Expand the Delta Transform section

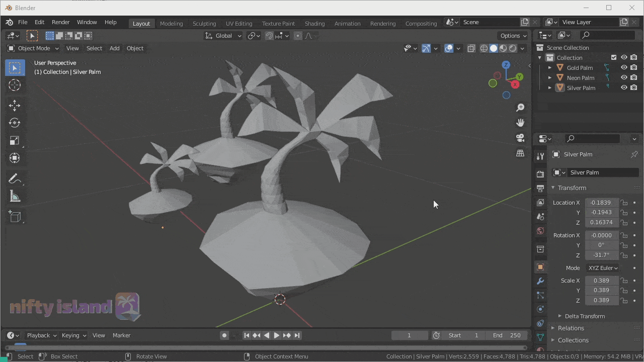tap(584, 316)
